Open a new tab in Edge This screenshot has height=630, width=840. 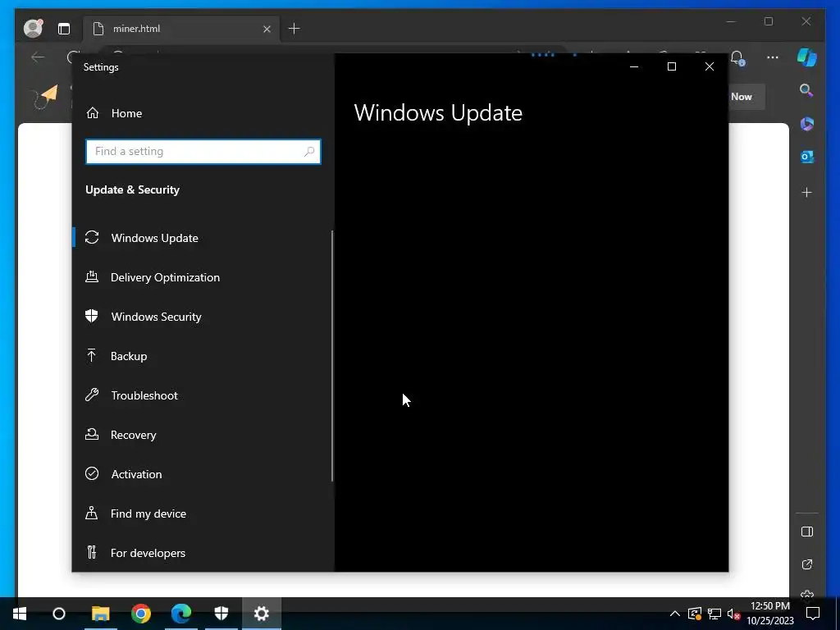tap(294, 29)
